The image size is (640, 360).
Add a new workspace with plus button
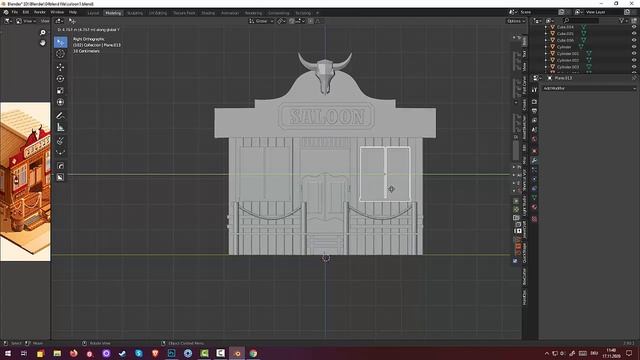(x=317, y=13)
